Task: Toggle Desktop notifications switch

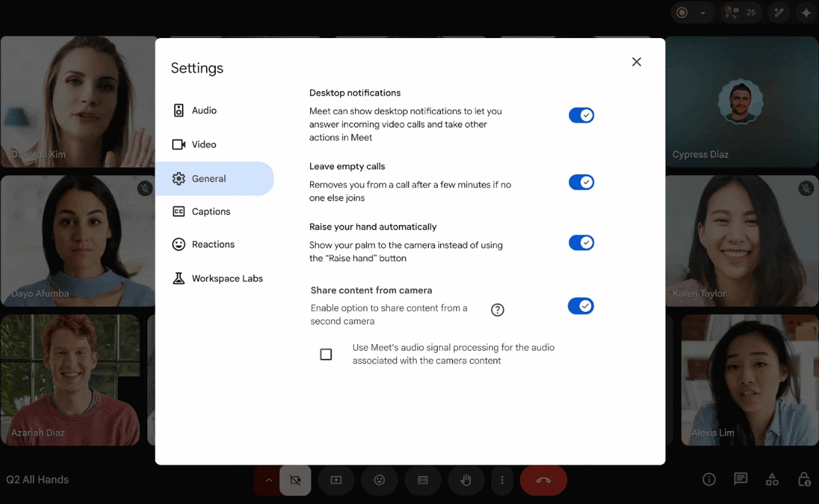Action: tap(581, 115)
